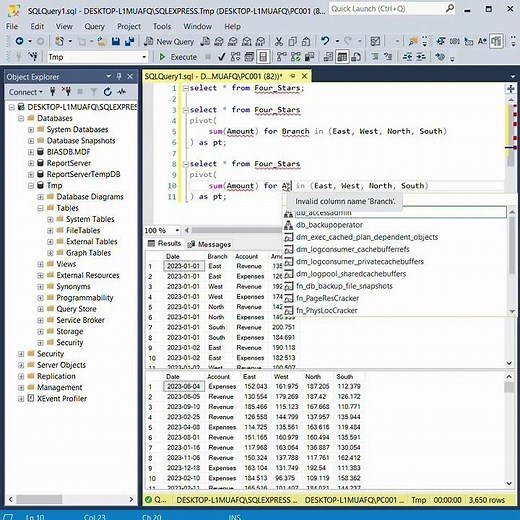The image size is (520, 520).
Task: Switch output to Results to File
Action: [x=356, y=57]
